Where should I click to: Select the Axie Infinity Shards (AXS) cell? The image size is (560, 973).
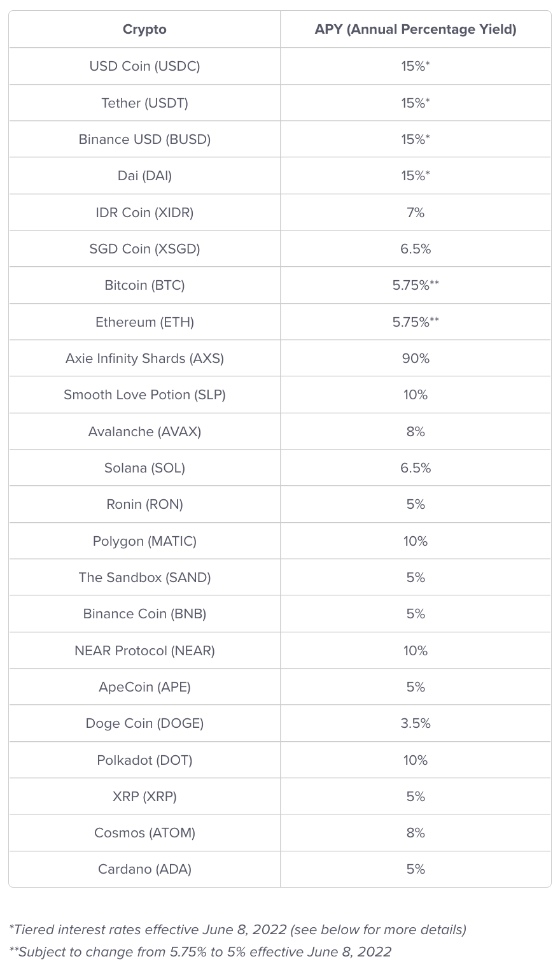pos(144,359)
